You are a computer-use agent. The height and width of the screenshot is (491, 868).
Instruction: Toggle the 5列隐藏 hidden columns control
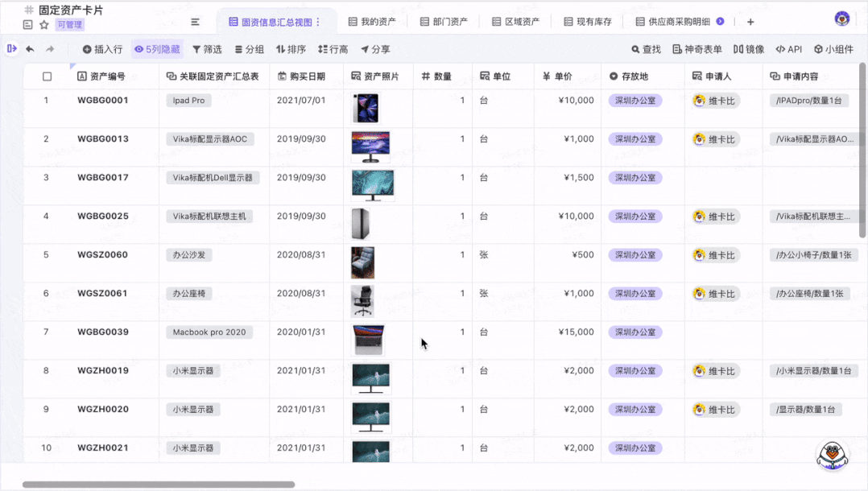157,49
